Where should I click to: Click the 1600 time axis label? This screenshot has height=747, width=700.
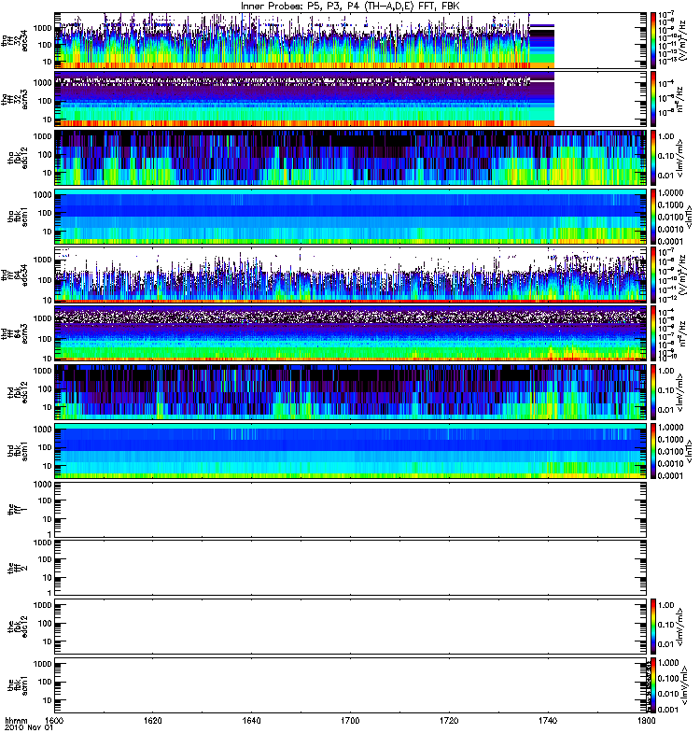coord(55,720)
